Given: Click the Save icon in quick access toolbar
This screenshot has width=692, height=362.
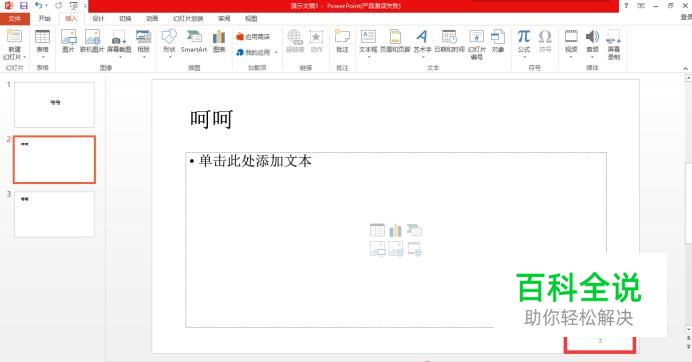Looking at the screenshot, I should click(23, 6).
